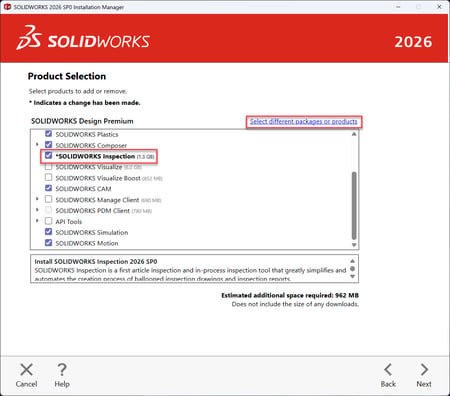Check the SOLIDWORKS Manage Client checkbox
Screen dimensions: 450x396
coord(48,199)
